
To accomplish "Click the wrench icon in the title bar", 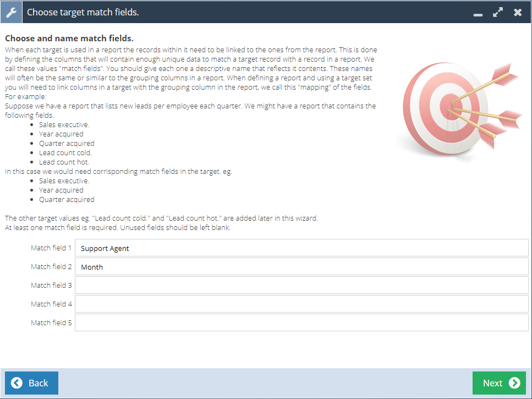I will click(11, 12).
